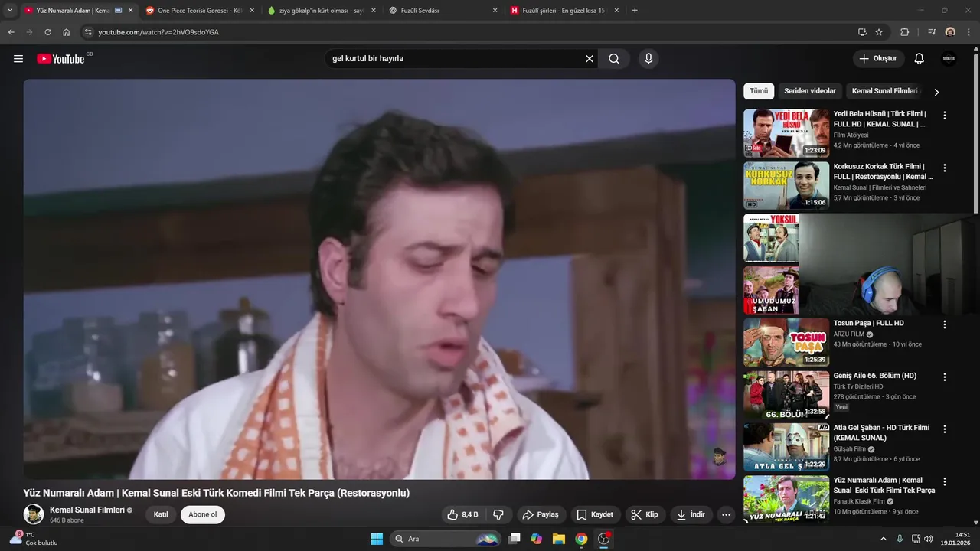This screenshot has width=980, height=551.
Task: Switch to ziya gökalp'in kürt olması tab
Action: pos(322,11)
